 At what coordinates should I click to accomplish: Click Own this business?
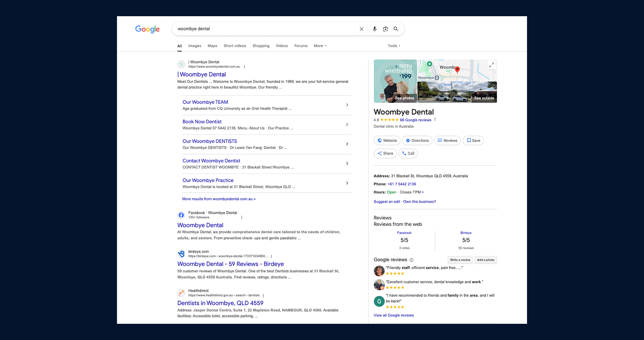420,202
